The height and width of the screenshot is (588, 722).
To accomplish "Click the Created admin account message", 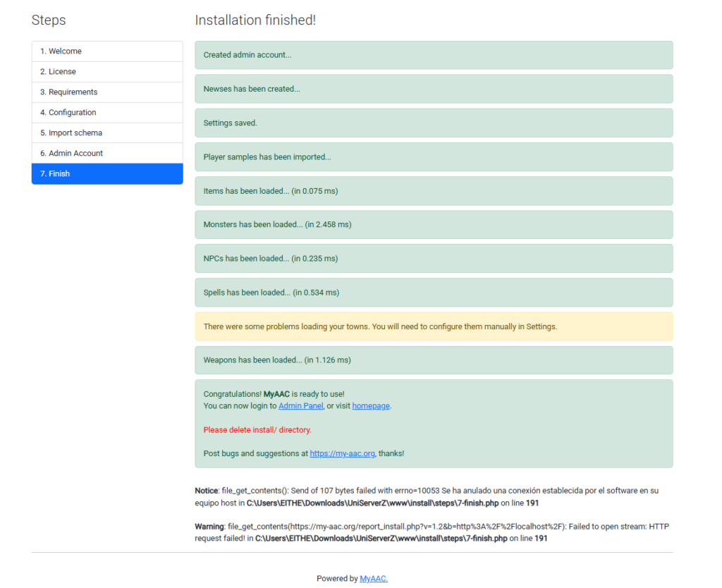I will (x=434, y=55).
